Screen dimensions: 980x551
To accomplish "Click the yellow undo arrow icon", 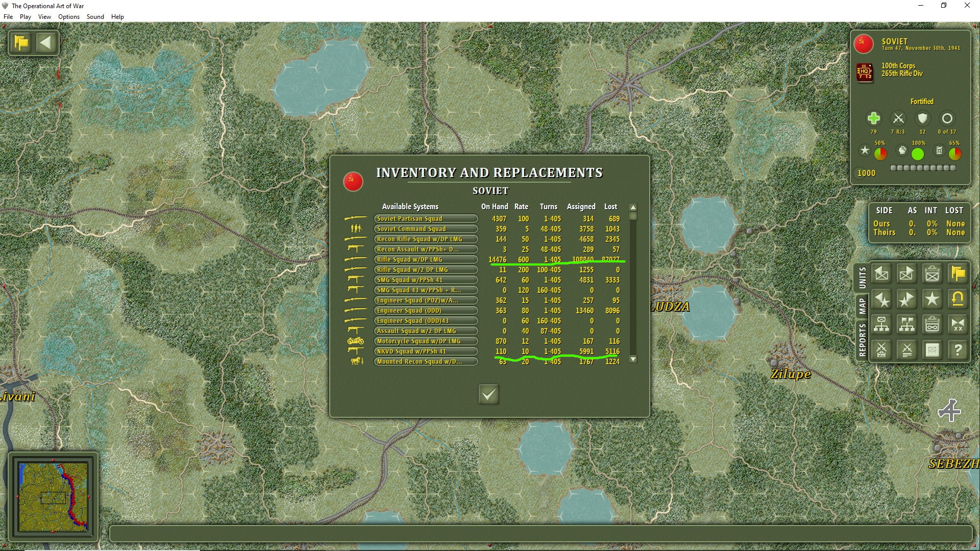I will coord(958,299).
